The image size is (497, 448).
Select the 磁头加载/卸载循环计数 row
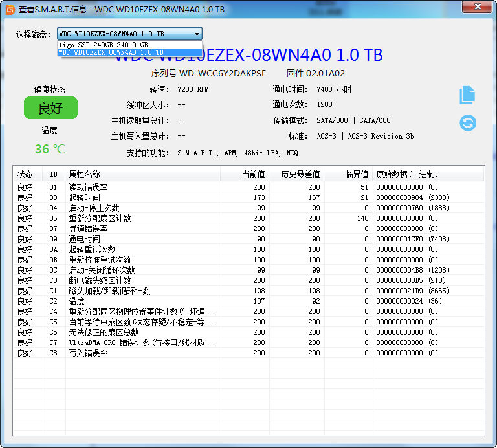[248, 291]
